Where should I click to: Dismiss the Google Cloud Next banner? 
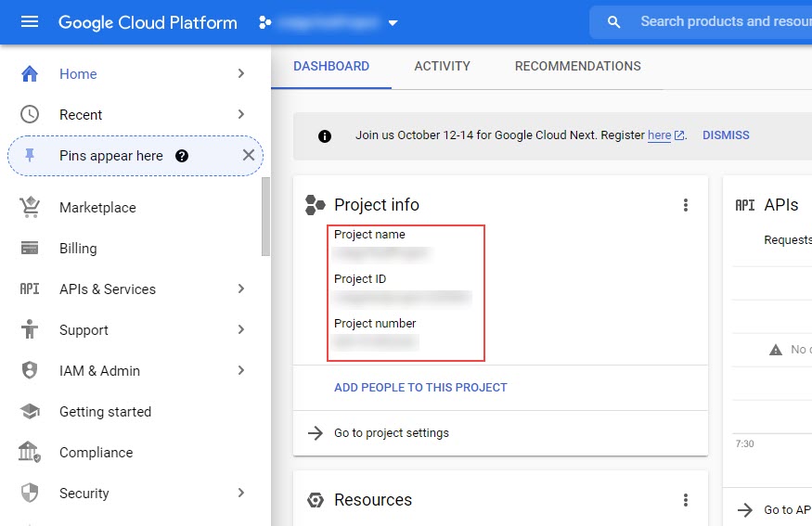pos(726,135)
